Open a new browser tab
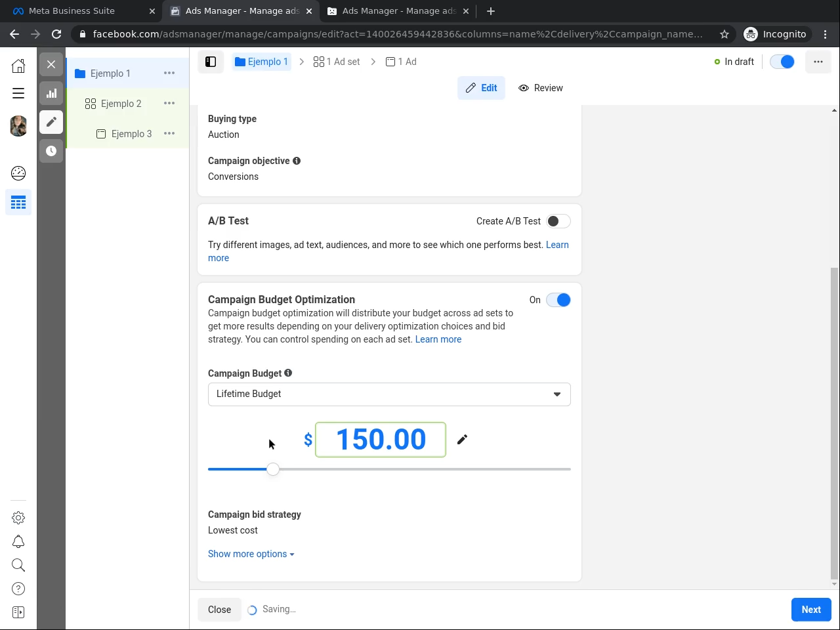 tap(491, 11)
